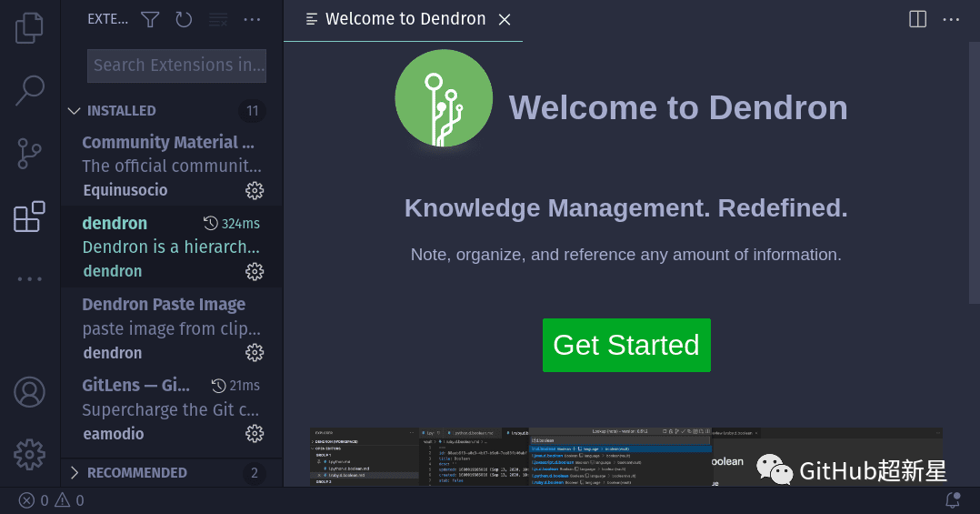Select Dendron Paste Image extension entry

click(x=172, y=328)
